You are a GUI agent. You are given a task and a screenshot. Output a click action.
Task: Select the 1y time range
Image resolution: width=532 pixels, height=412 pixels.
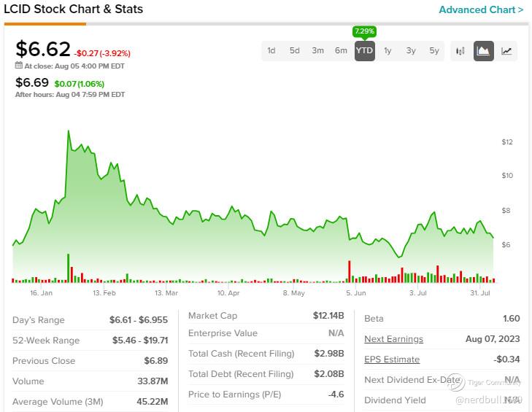point(388,51)
